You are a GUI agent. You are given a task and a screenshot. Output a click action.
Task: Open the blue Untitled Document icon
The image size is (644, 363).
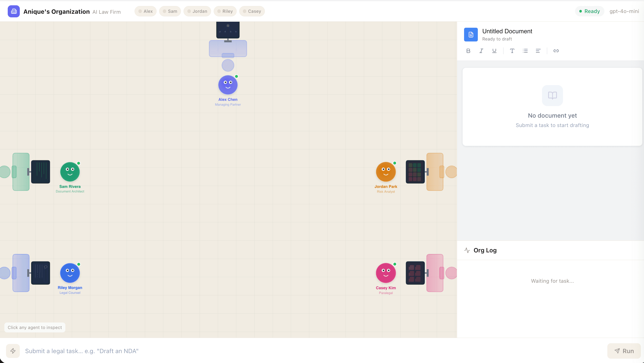[x=471, y=34]
